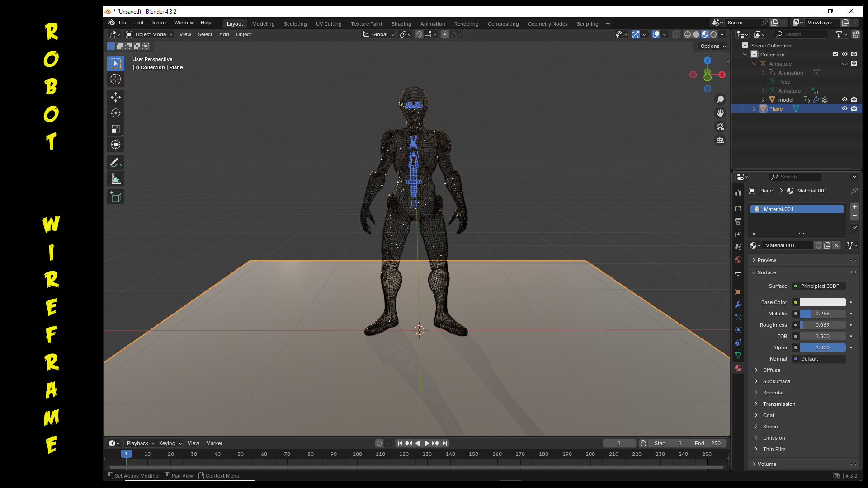Switch perspective/orthographic grid icon

[720, 140]
